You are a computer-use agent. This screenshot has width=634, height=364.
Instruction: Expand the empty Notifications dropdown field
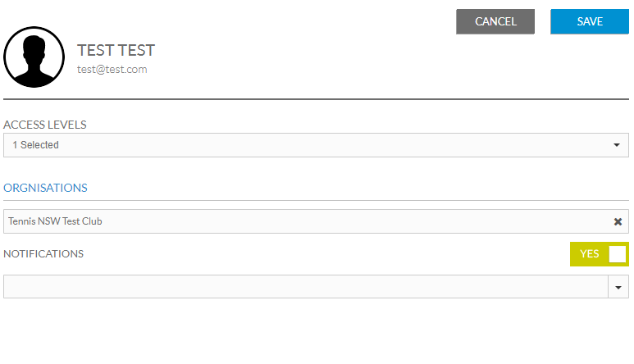pos(306,287)
